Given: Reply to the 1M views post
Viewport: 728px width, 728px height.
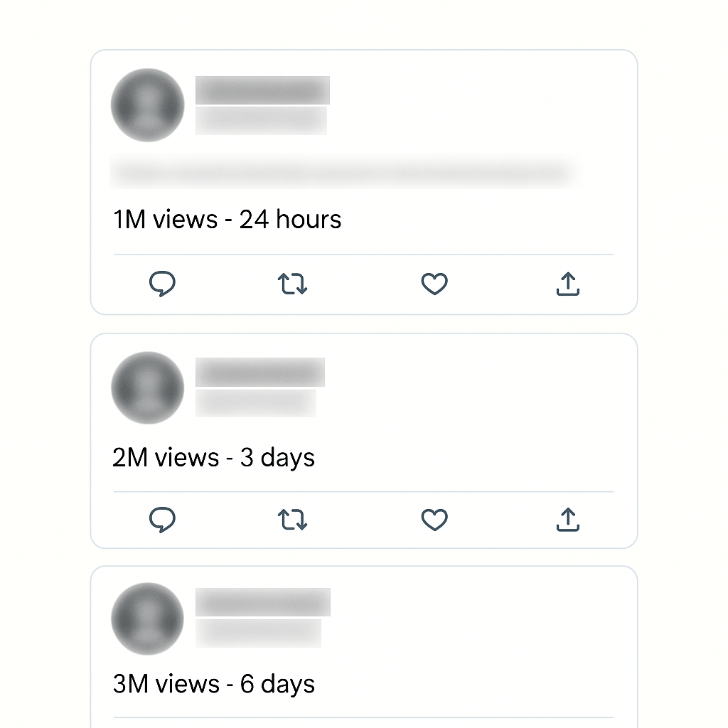Looking at the screenshot, I should point(162,284).
